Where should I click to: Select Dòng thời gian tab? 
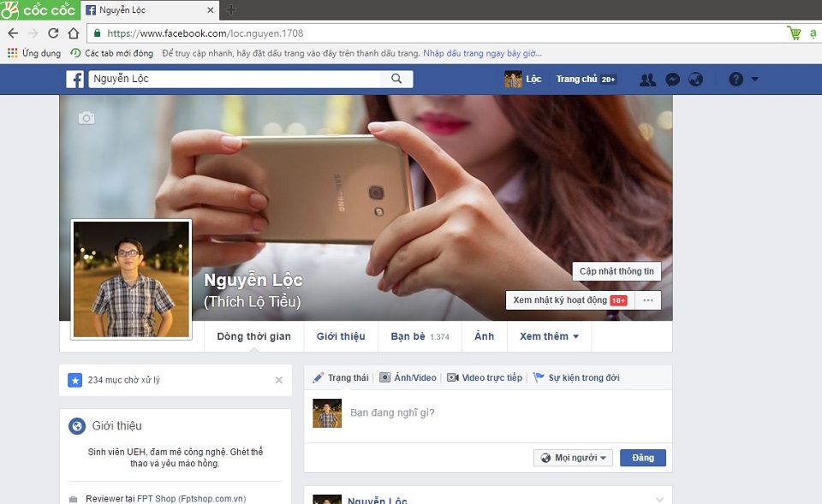coord(253,336)
